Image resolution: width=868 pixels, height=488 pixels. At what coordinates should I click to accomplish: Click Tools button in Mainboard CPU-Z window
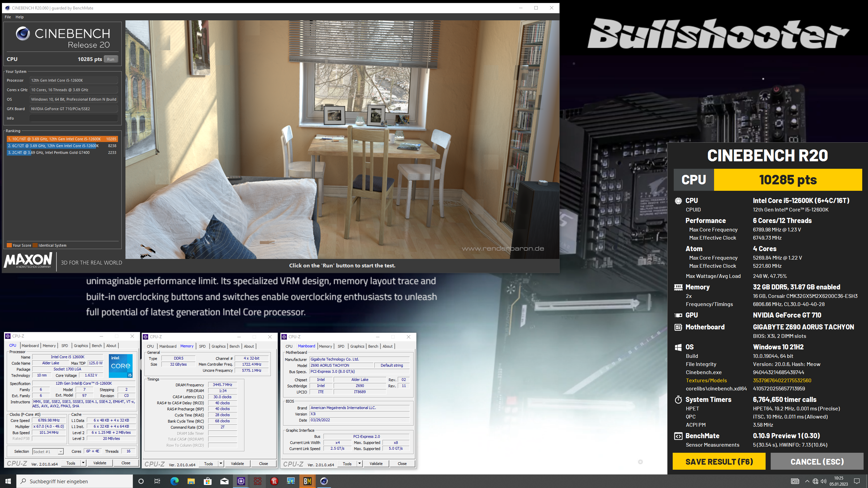click(347, 464)
